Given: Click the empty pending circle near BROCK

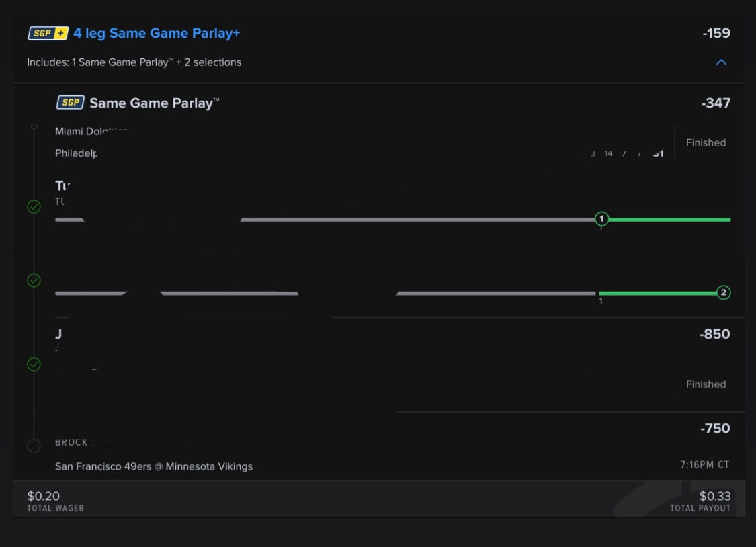Looking at the screenshot, I should (34, 446).
